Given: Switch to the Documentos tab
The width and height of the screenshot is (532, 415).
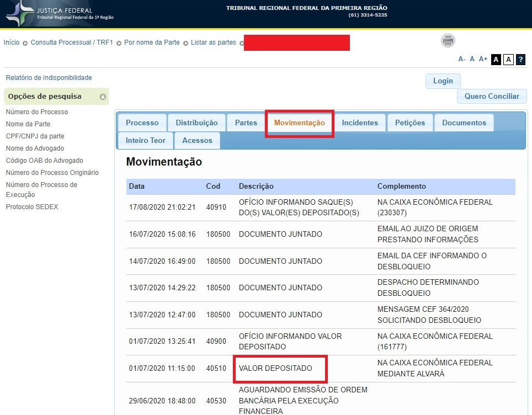Looking at the screenshot, I should (x=464, y=123).
